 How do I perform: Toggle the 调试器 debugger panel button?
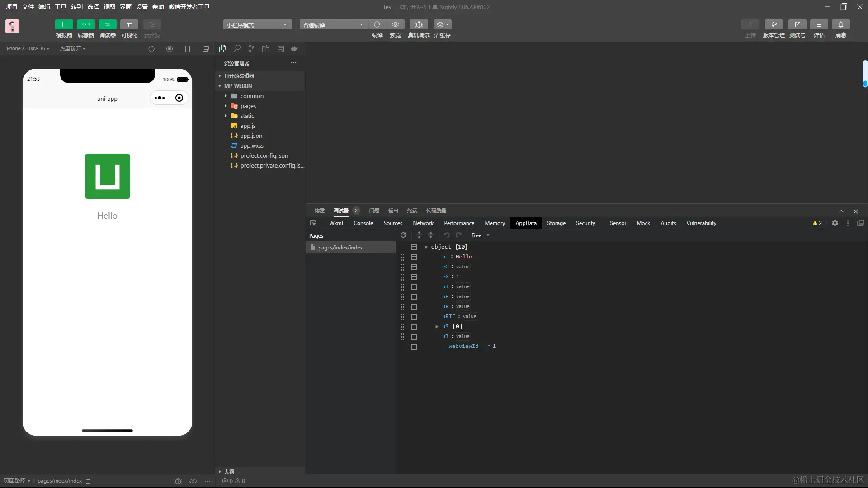point(107,24)
